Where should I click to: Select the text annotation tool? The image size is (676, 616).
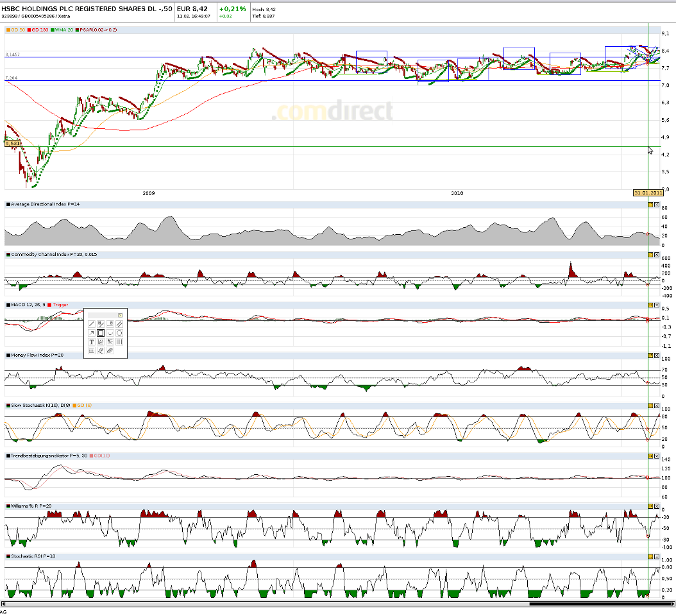point(92,342)
